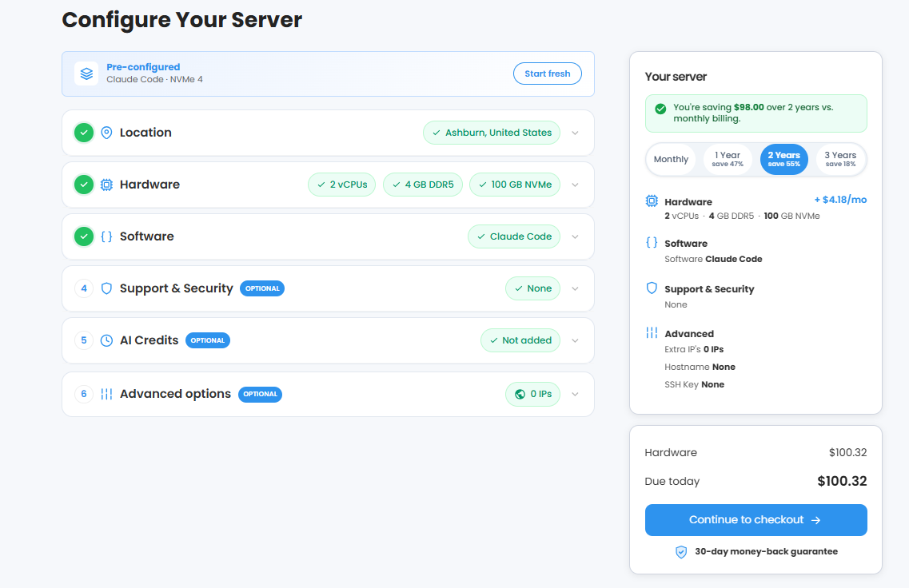Click the Start fresh button
Screen dimensions: 909x588
pyautogui.click(x=548, y=73)
